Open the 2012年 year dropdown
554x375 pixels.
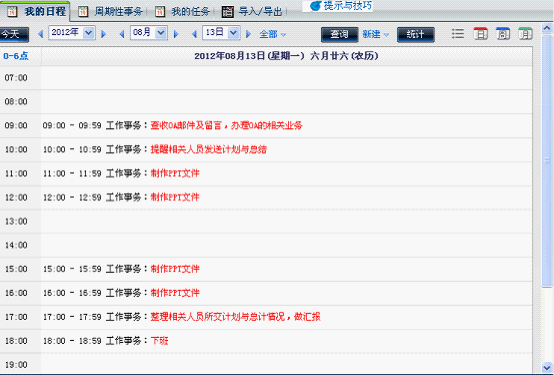(x=72, y=33)
